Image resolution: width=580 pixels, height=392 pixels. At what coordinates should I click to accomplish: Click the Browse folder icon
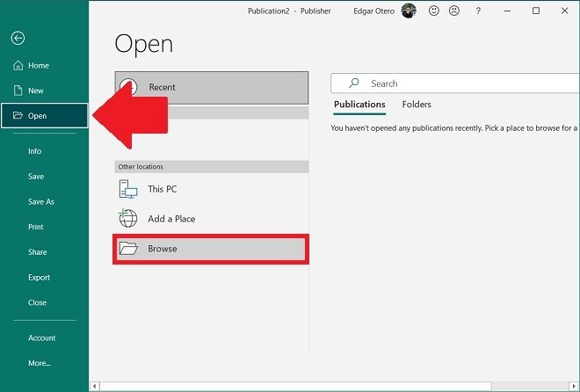coord(128,248)
